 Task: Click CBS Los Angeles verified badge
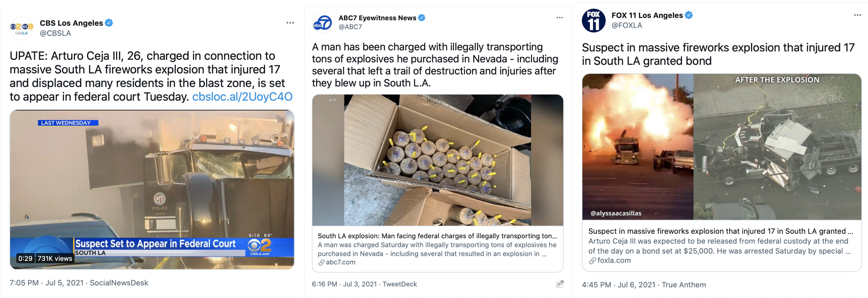(109, 23)
